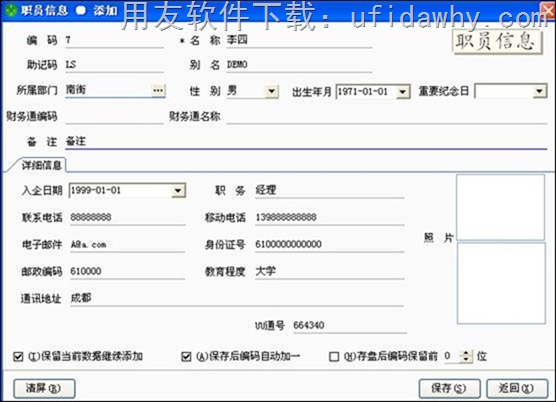
Task: Click the 移动电话 field
Action: coord(329,218)
